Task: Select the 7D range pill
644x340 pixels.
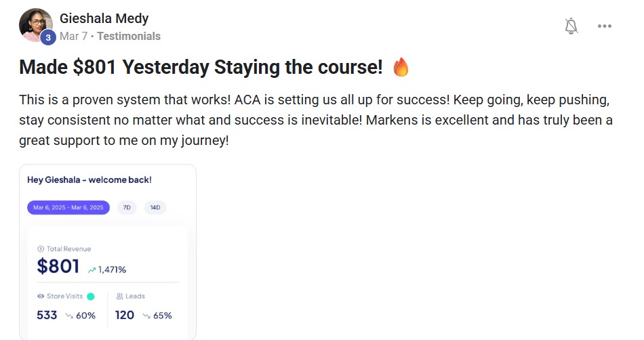Action: (x=126, y=207)
